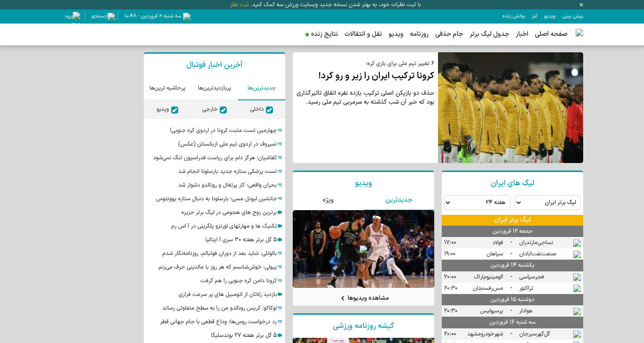Open روزنامه menu item
The width and height of the screenshot is (644, 343).
click(419, 34)
